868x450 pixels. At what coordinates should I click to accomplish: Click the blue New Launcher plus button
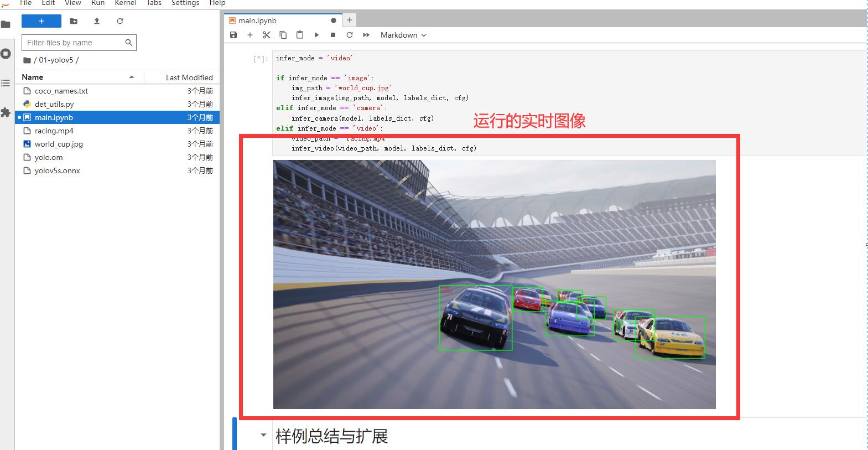41,21
